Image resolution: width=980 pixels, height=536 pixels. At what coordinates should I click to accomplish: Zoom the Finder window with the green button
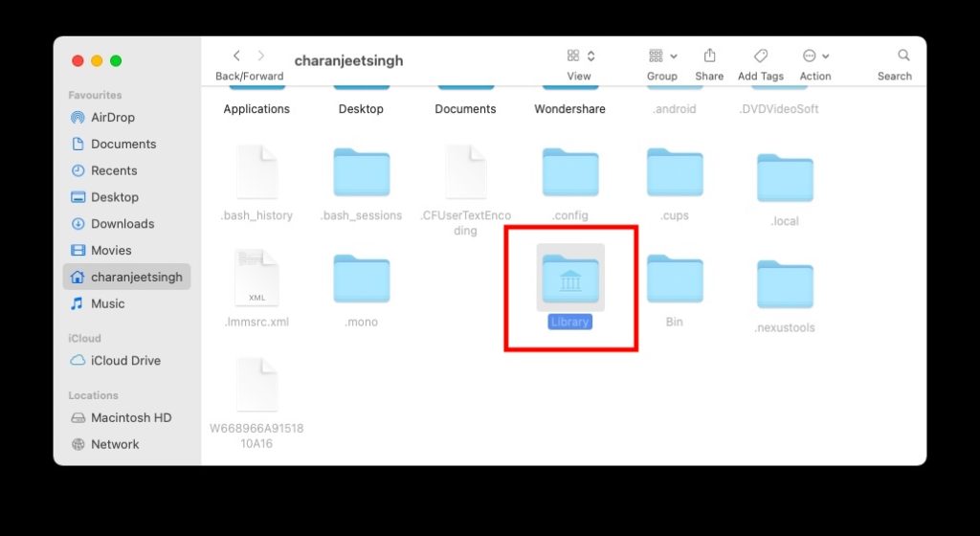pyautogui.click(x=116, y=60)
